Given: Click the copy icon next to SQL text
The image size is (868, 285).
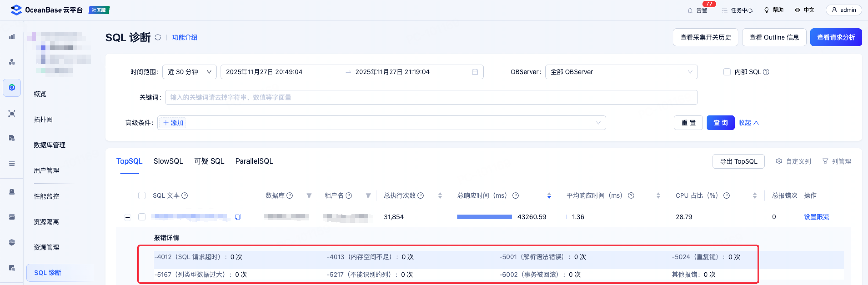Looking at the screenshot, I should click(x=238, y=217).
